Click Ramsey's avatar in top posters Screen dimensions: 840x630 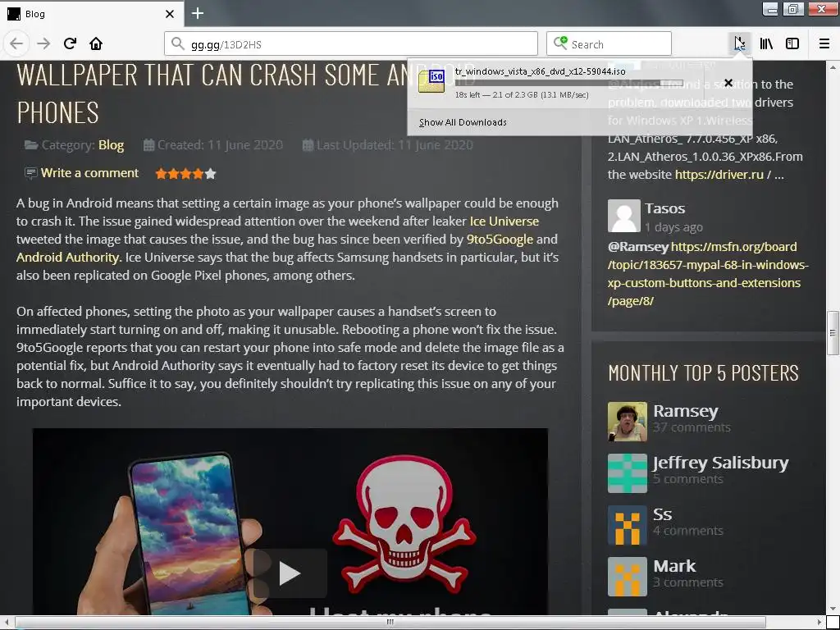click(628, 422)
